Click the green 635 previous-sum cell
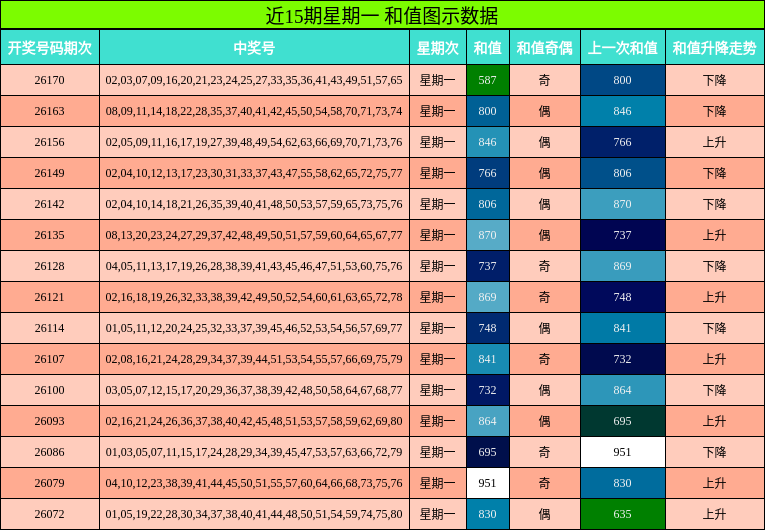Viewport: 765px width, 530px height. click(x=623, y=514)
